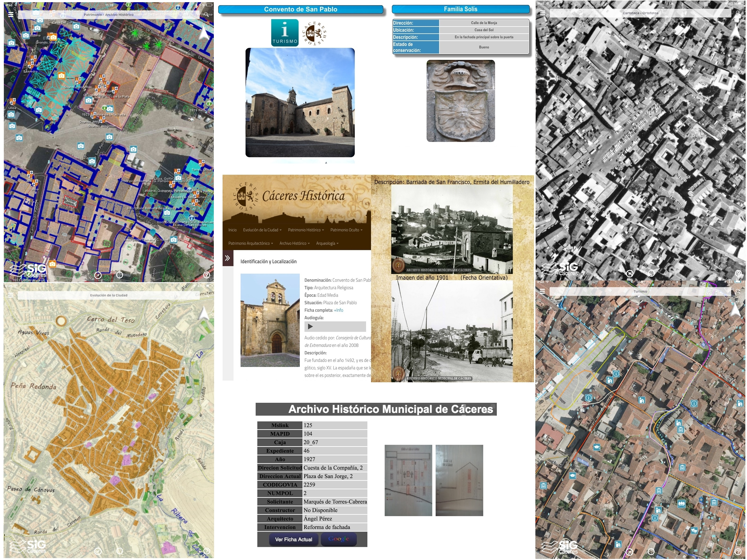Open right building section plan thumbnail
Viewport: 747px width, 560px height.
coord(459,480)
